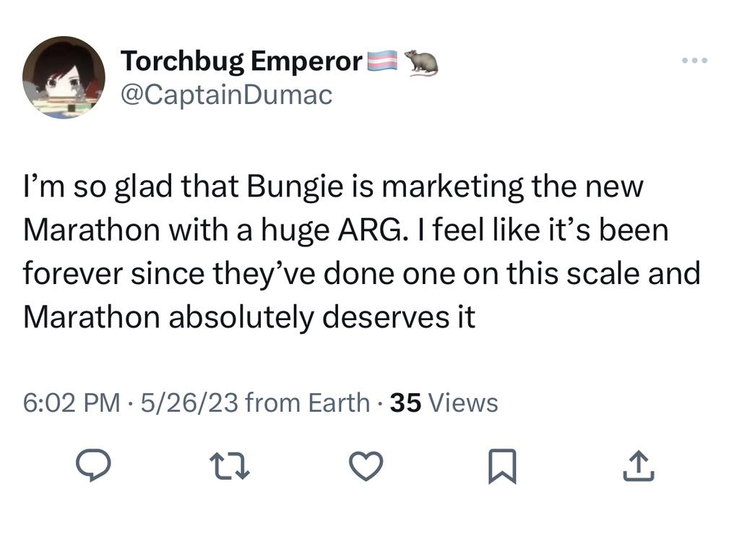View the 35 Views analytics count
The height and width of the screenshot is (560, 734).
(x=444, y=402)
